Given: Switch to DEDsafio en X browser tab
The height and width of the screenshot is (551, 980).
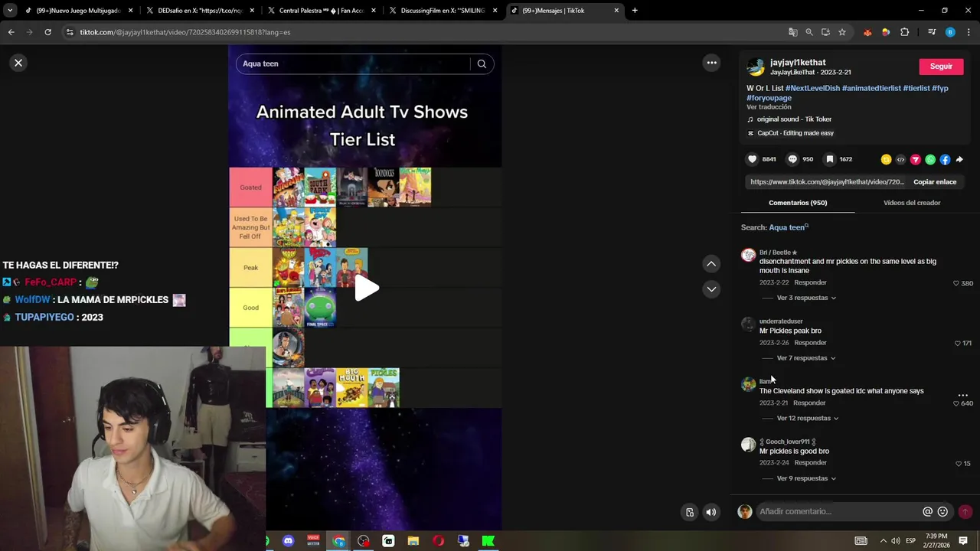Looking at the screenshot, I should [x=200, y=11].
